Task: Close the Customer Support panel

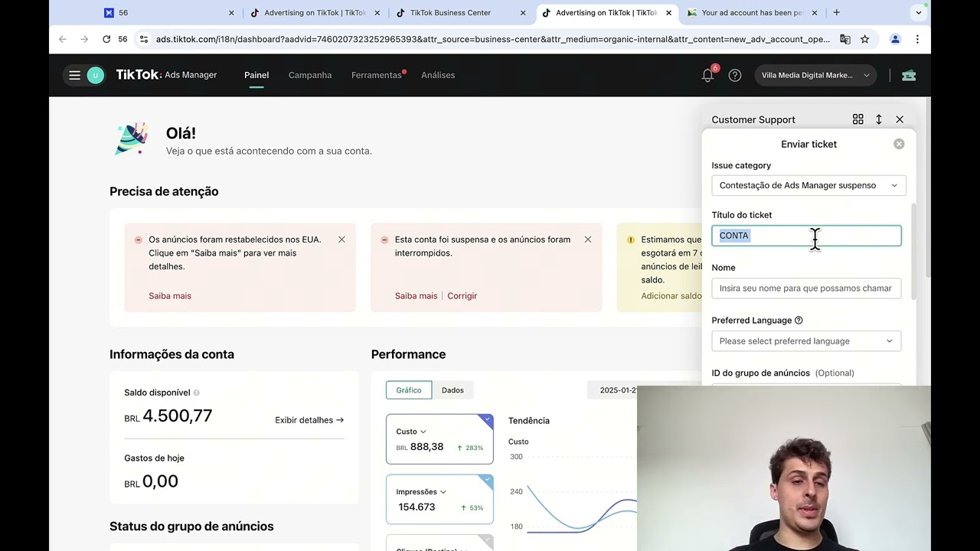Action: [900, 119]
